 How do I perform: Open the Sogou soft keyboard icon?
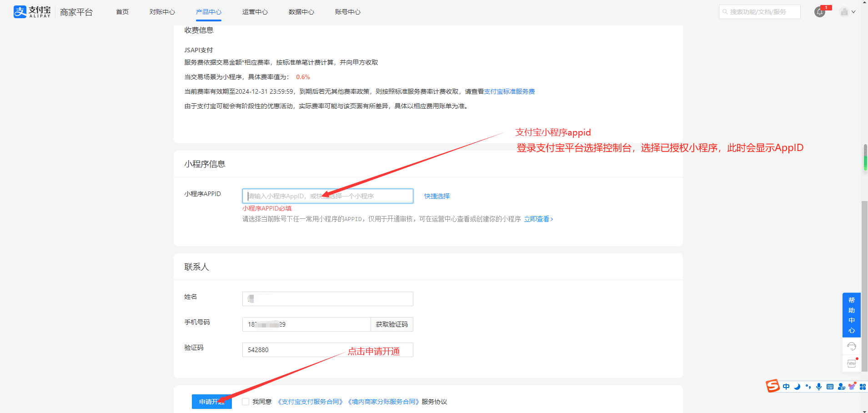tap(830, 387)
